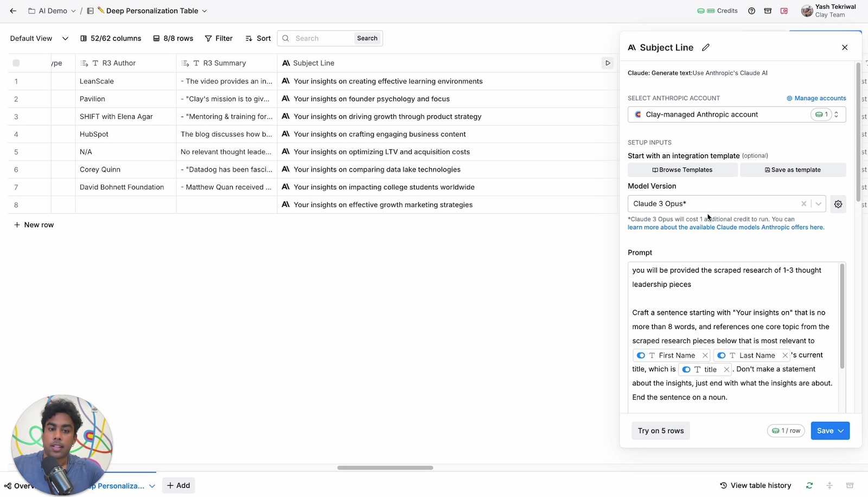Viewport: 868px width, 497px height.
Task: Click the prompt box vertical scrollbar
Action: [x=842, y=316]
